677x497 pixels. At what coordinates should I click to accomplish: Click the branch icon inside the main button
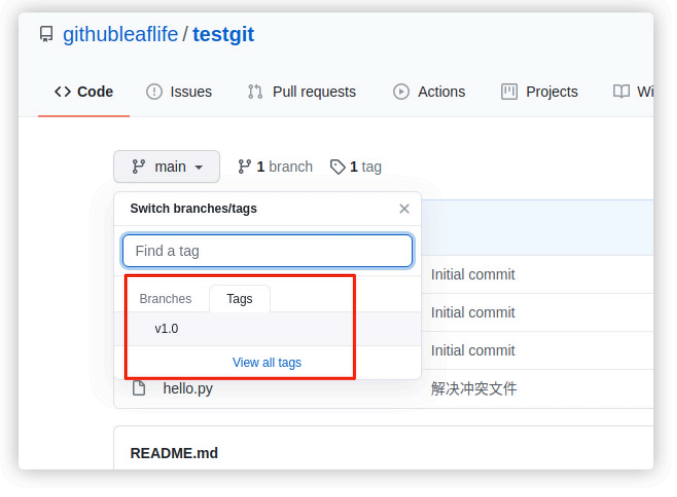(x=138, y=166)
